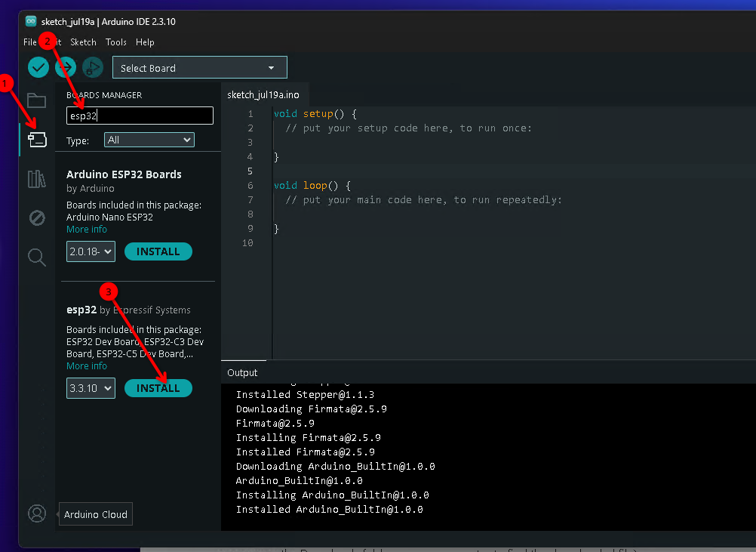Screen dimensions: 756x552
Task: Click 'by Arduino' author text
Action: [90, 188]
